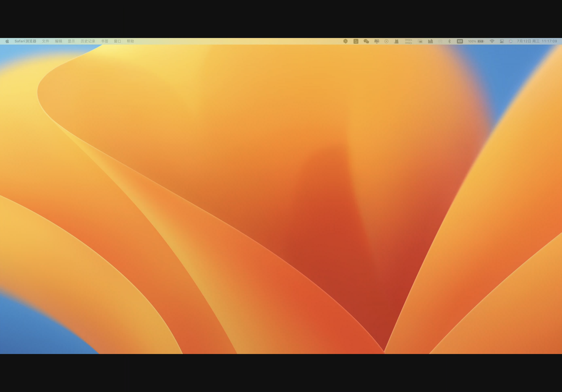The image size is (562, 392).
Task: Click the date and time display
Action: coord(537,41)
